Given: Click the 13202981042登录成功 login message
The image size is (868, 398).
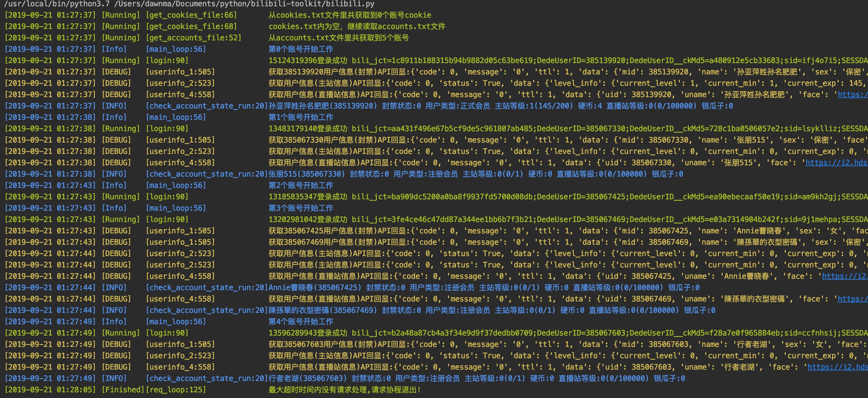Looking at the screenshot, I should [308, 219].
